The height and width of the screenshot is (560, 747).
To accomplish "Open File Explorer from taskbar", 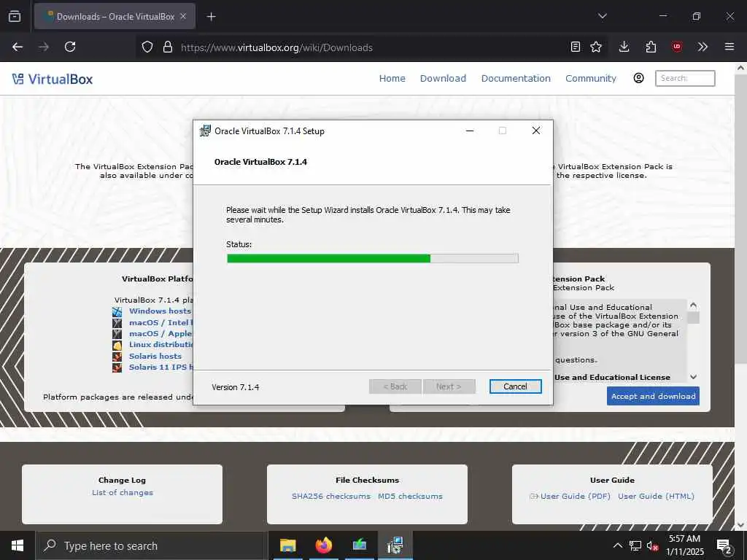I will 287,545.
